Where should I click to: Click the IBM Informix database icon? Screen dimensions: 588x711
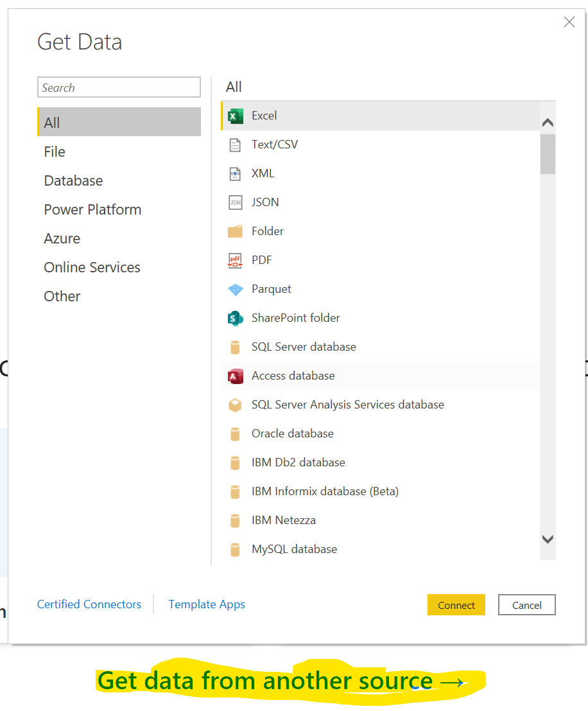[236, 492]
